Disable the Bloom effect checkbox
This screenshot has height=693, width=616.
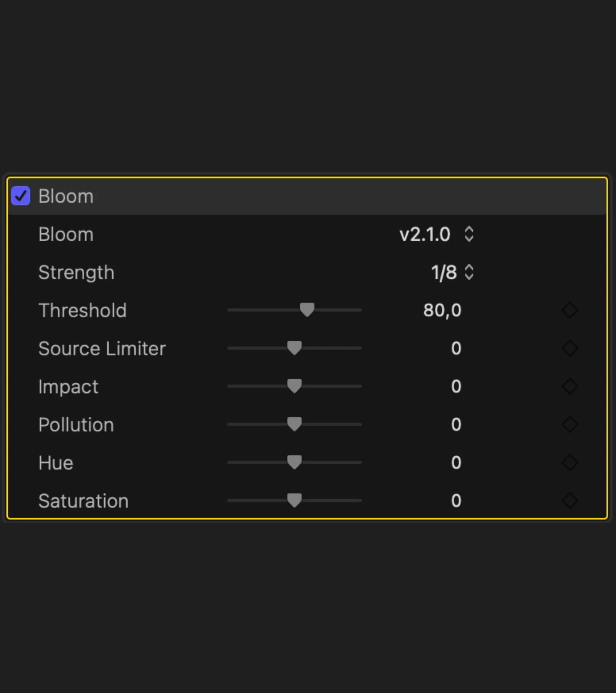tap(21, 196)
